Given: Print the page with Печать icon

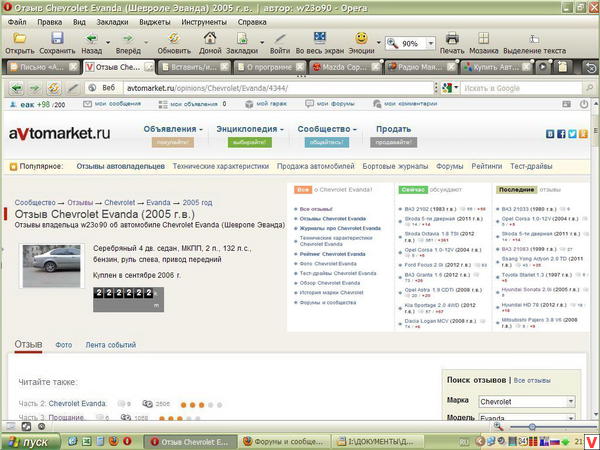Looking at the screenshot, I should click(x=452, y=38).
